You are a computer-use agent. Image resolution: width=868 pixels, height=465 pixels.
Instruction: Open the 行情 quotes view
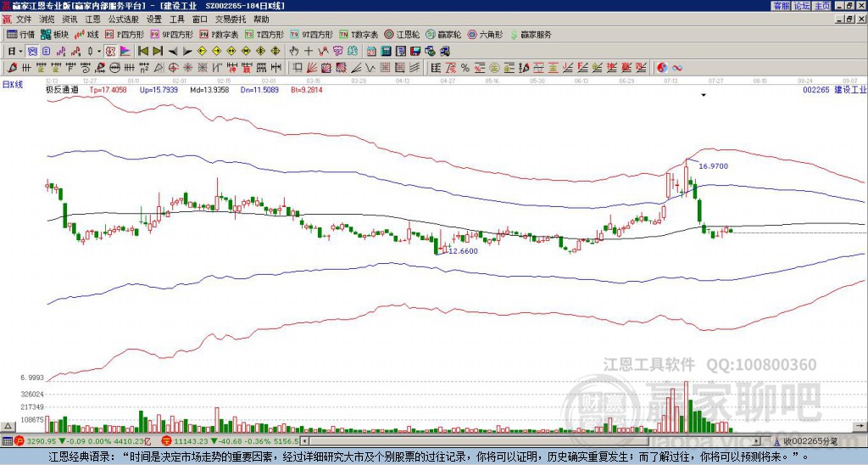pyautogui.click(x=20, y=34)
